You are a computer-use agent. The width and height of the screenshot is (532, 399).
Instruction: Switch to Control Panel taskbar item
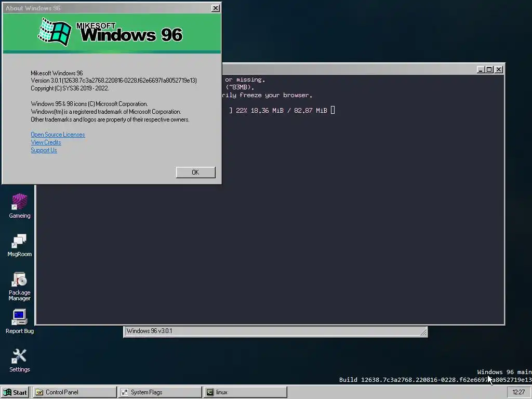(75, 392)
